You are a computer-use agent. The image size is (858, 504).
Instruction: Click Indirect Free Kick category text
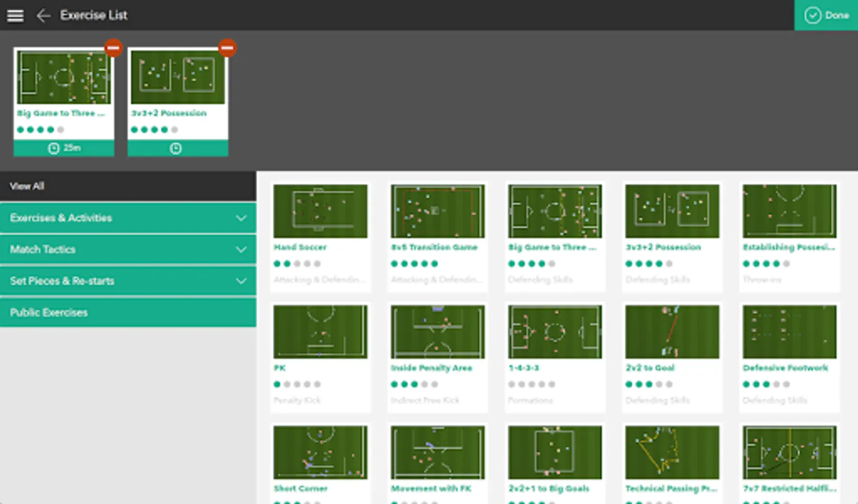click(x=425, y=400)
